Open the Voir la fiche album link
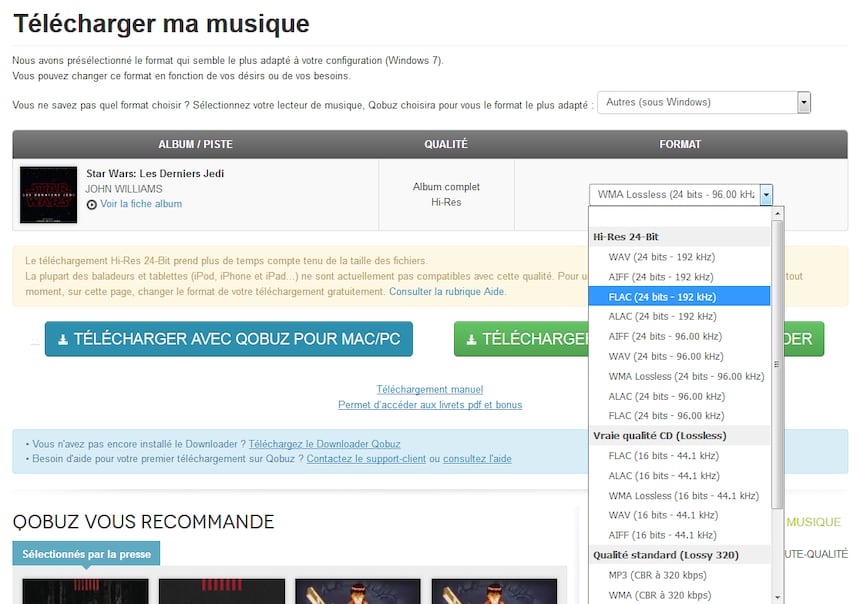Viewport: 860px width, 604px height. point(141,204)
